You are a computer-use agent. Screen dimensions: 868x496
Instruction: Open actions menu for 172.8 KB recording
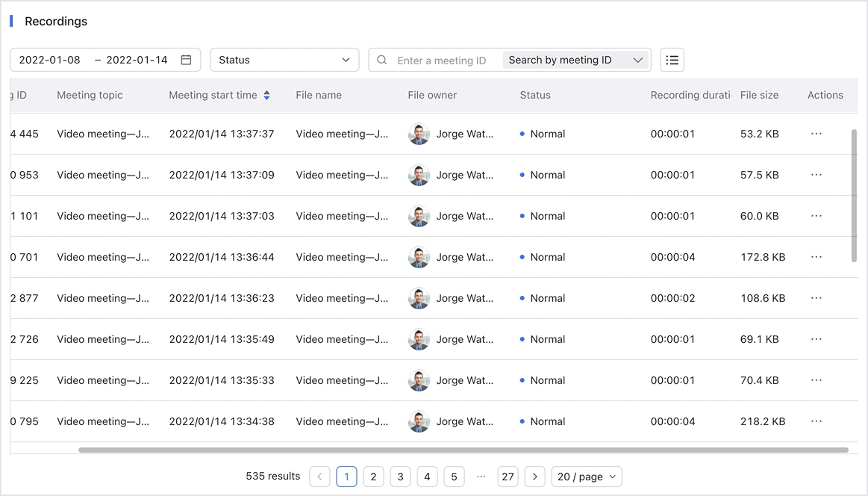816,256
